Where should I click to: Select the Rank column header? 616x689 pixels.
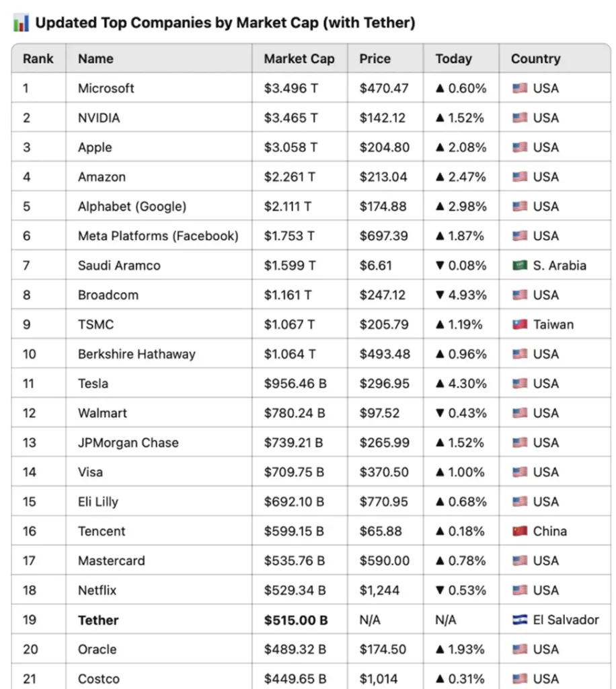(38, 59)
